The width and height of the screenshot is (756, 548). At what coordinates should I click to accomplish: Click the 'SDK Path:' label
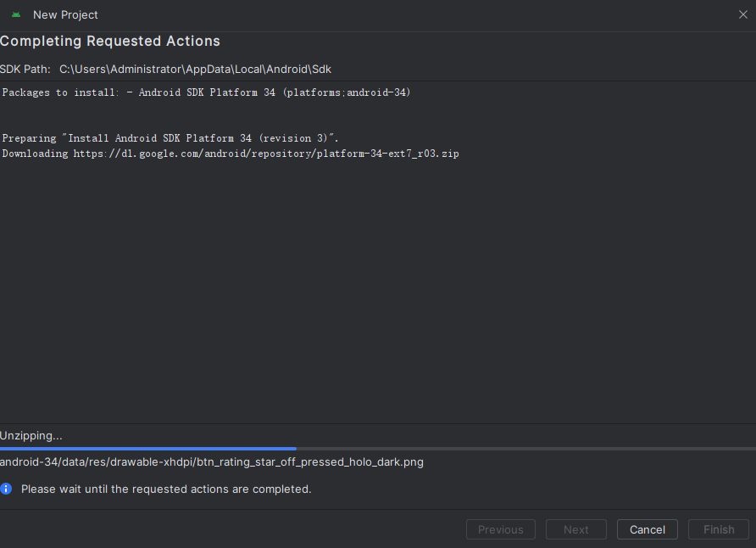pyautogui.click(x=25, y=69)
